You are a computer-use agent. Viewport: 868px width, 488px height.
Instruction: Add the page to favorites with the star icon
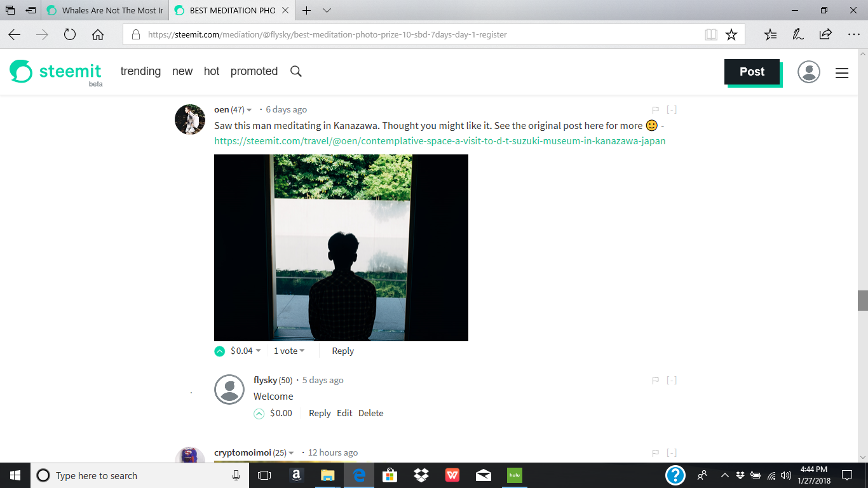(731, 34)
